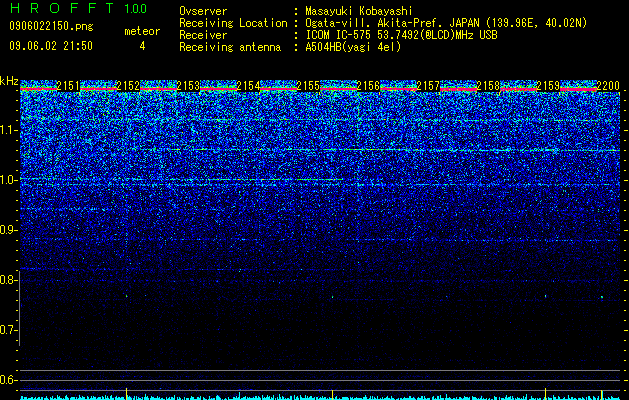Click the 0.6 frequency axis label

point(8,380)
